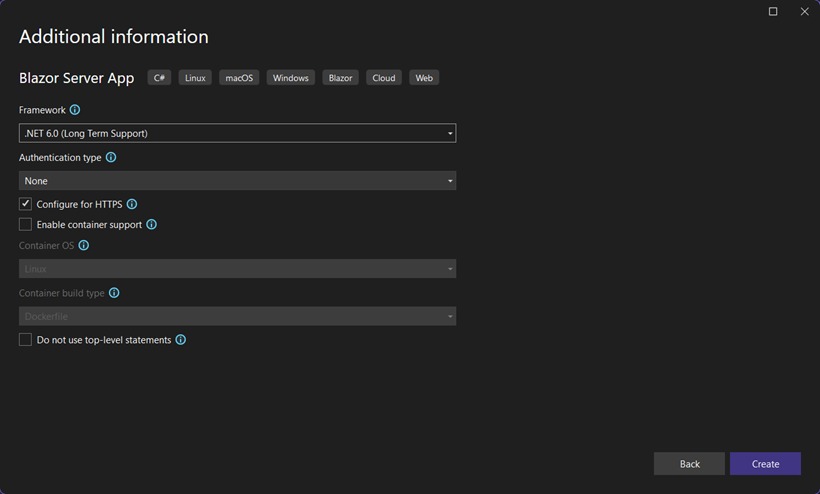Open the Container OS Linux dropdown
Screen dimensions: 820x494
click(x=237, y=269)
